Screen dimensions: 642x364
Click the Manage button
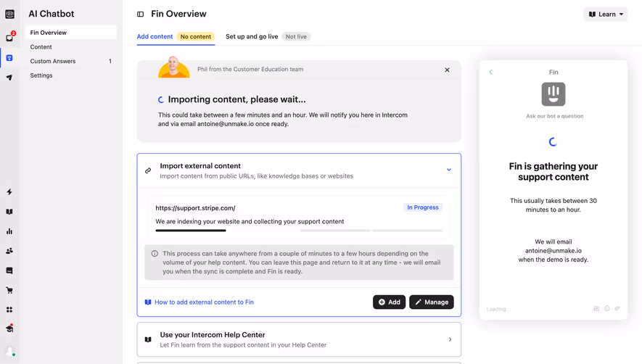pyautogui.click(x=432, y=302)
